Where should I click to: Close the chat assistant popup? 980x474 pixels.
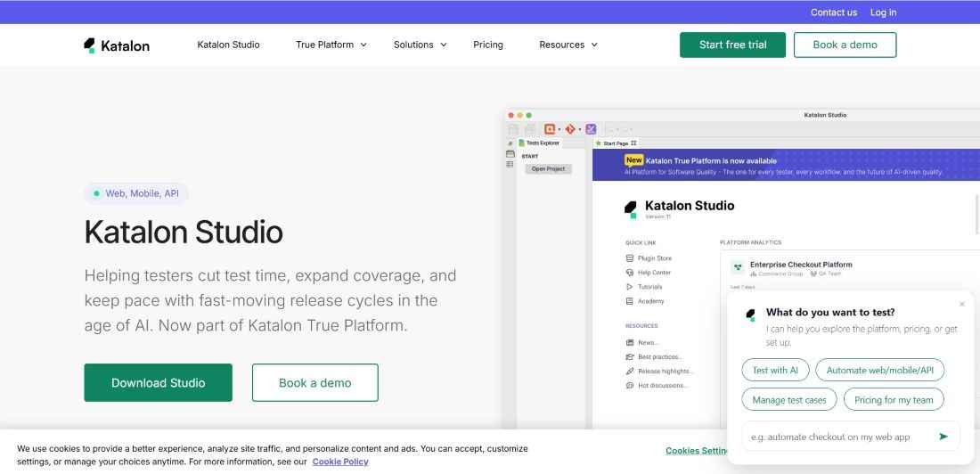962,305
